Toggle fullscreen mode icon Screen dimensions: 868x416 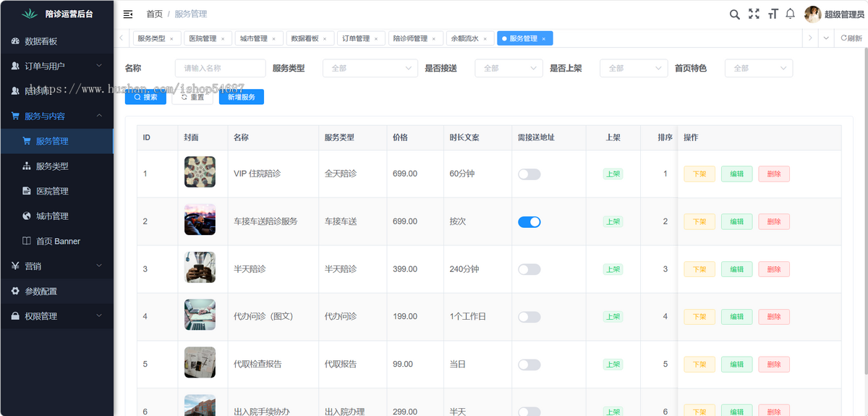click(754, 14)
